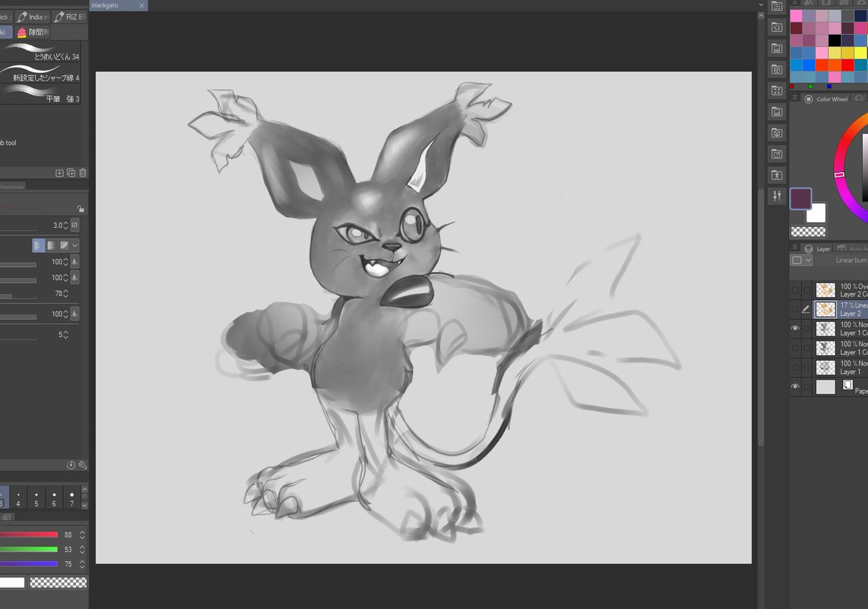The height and width of the screenshot is (609, 868).
Task: Reset tool settings to initial with clock icon
Action: pyautogui.click(x=71, y=465)
